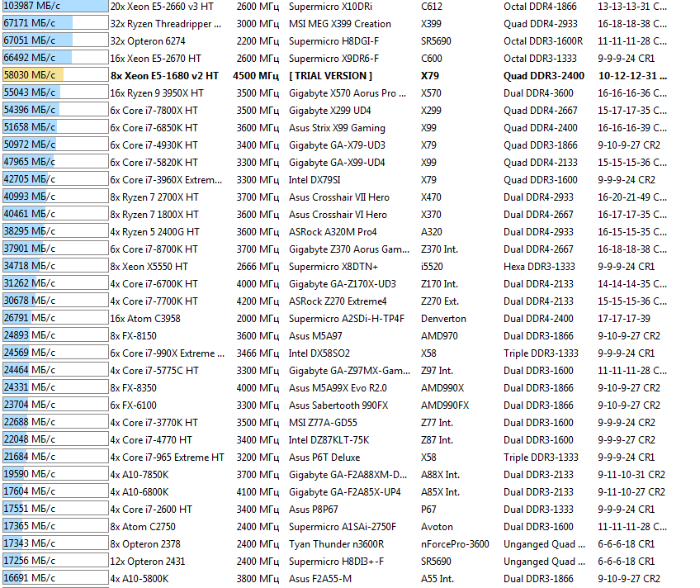Select the 6x Core i7-6850K HT row
Image resolution: width=700 pixels, height=588 pixels.
154,128
